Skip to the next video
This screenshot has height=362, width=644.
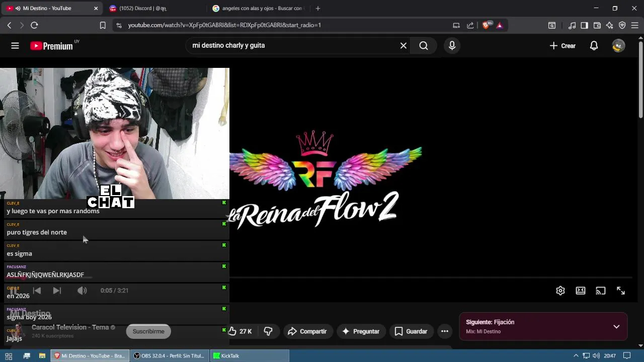[x=57, y=291]
